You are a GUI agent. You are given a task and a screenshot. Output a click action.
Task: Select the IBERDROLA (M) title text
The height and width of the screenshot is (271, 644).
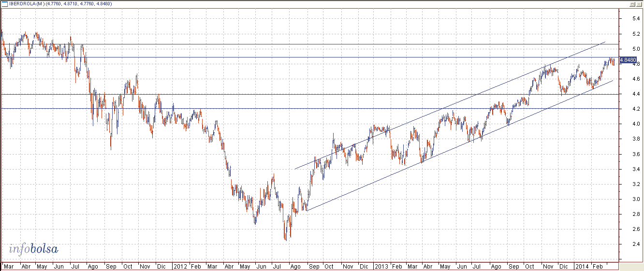coord(27,4)
